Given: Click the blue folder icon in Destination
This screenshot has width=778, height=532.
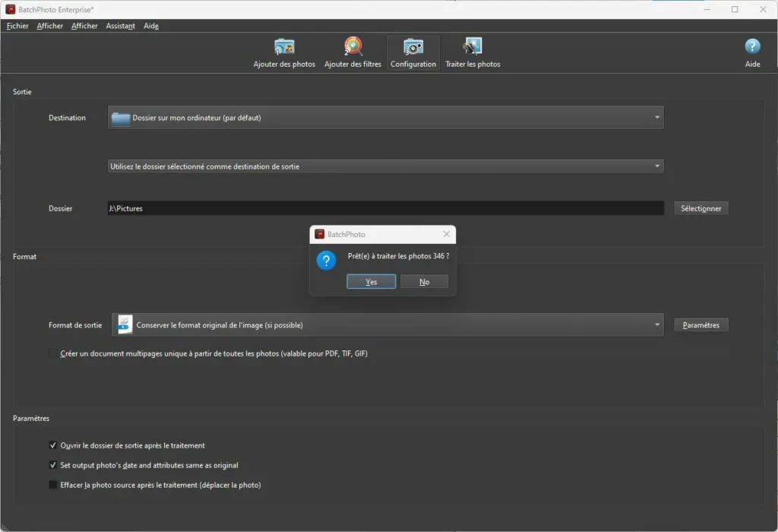Looking at the screenshot, I should 121,118.
